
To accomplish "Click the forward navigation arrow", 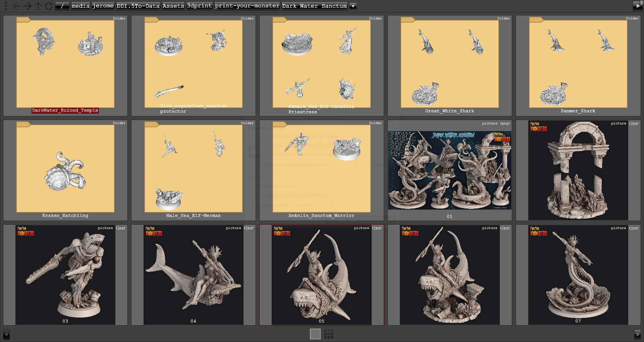I will [x=28, y=6].
